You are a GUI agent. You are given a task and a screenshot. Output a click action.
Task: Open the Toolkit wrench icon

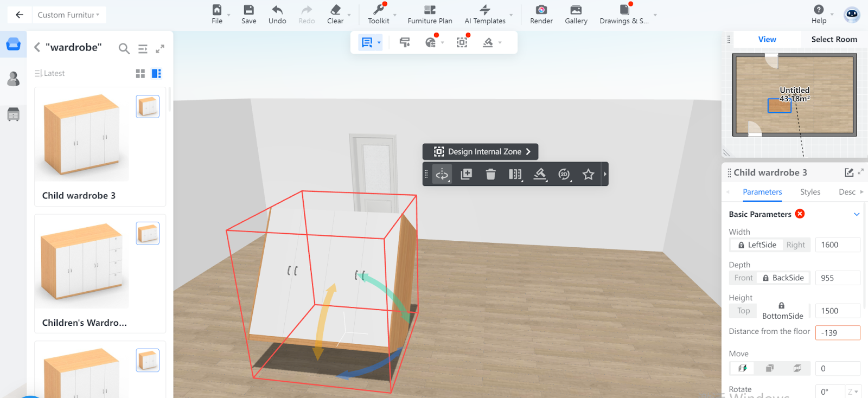pos(378,10)
